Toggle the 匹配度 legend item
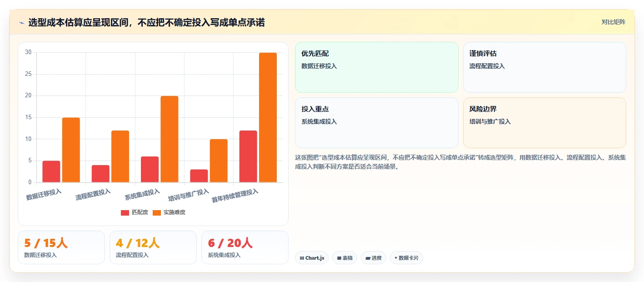Viewport: 644px width, 282px height. pyautogui.click(x=135, y=212)
